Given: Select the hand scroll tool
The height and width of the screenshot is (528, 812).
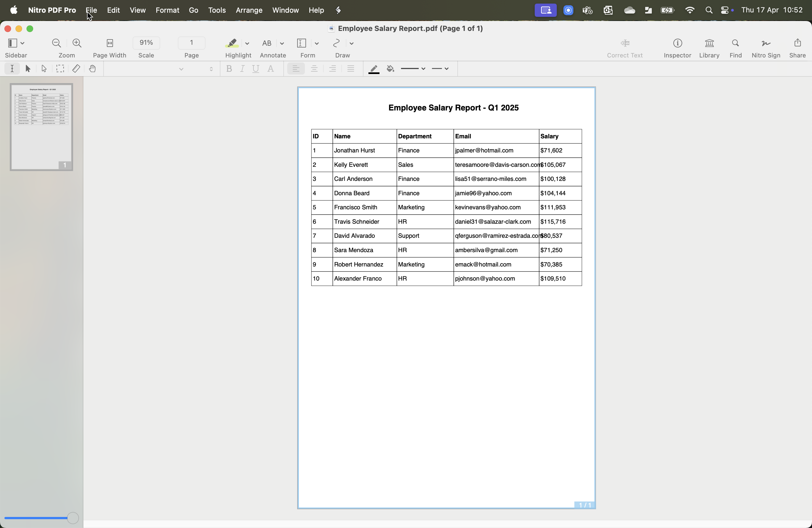Looking at the screenshot, I should pyautogui.click(x=92, y=68).
